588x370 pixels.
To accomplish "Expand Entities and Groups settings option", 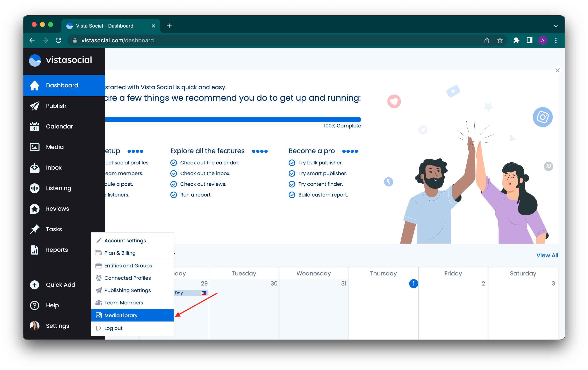I will tap(128, 265).
